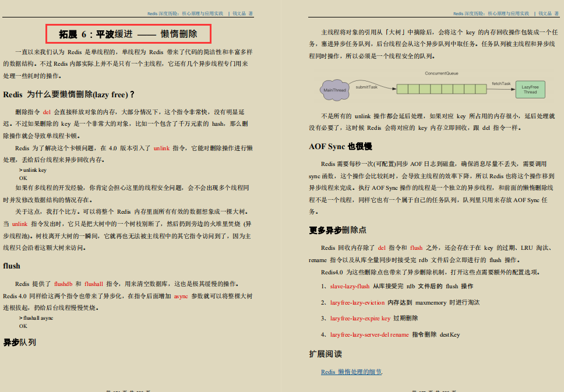Click the red 'flushdb' keyword
This screenshot has width=564, height=392.
pos(64,284)
